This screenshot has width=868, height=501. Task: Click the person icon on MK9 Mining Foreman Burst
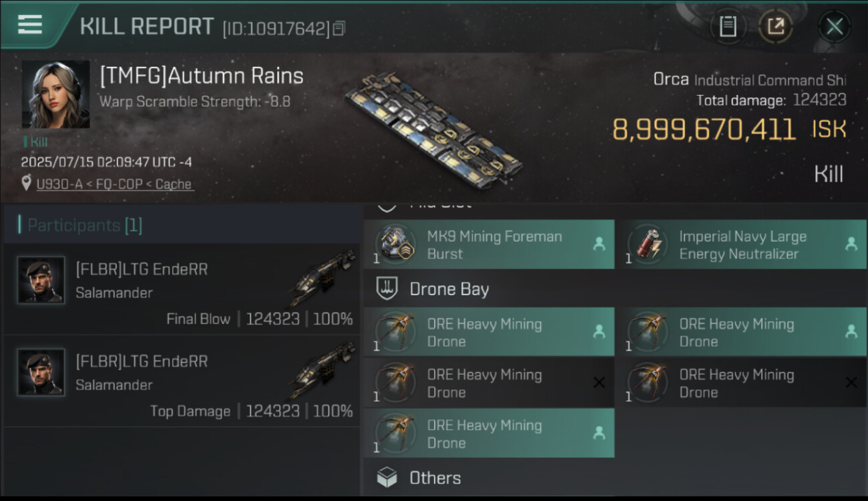click(x=599, y=244)
